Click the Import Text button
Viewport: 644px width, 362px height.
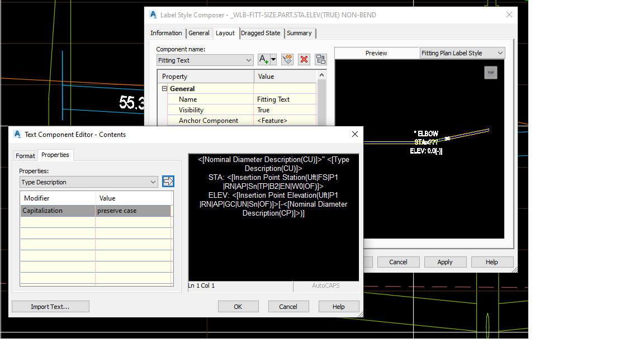(50, 307)
